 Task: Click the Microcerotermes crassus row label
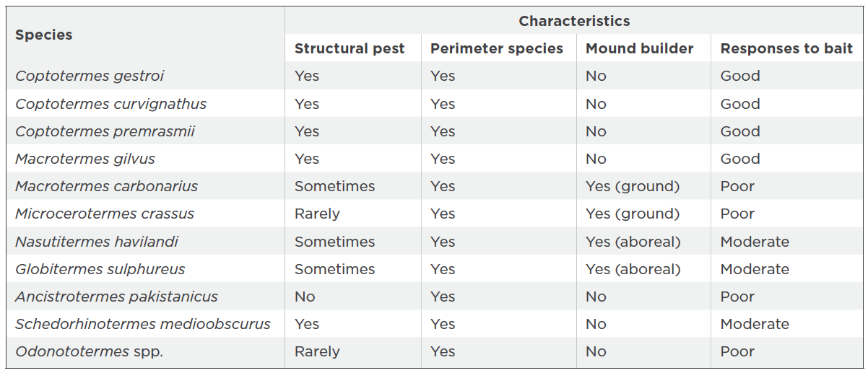tap(105, 214)
